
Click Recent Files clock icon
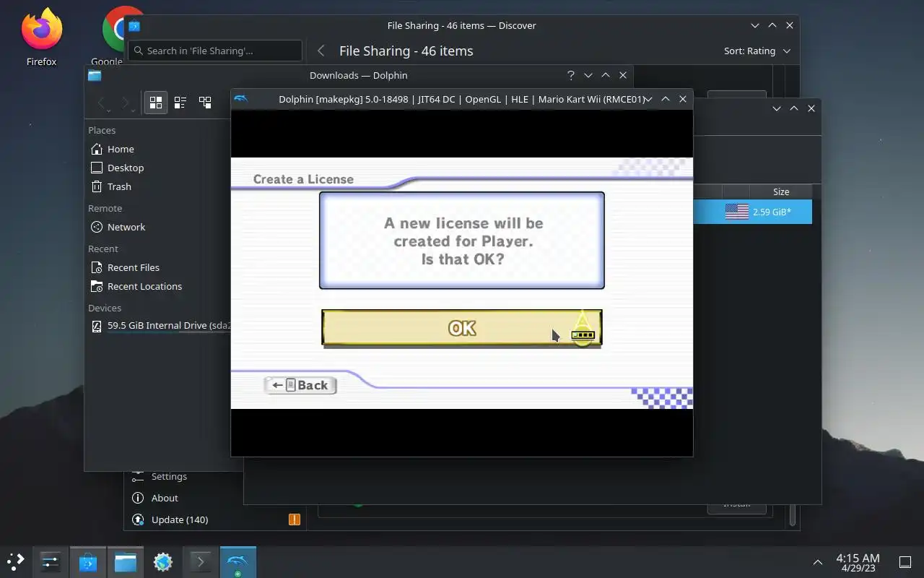pos(97,267)
